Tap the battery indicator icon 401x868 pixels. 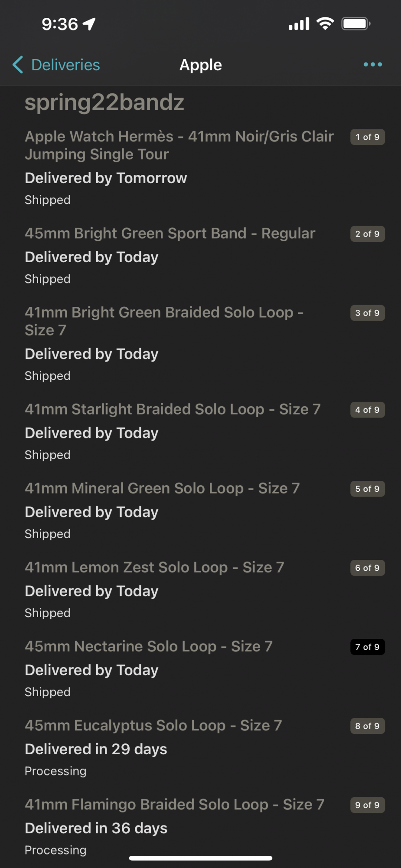[355, 23]
